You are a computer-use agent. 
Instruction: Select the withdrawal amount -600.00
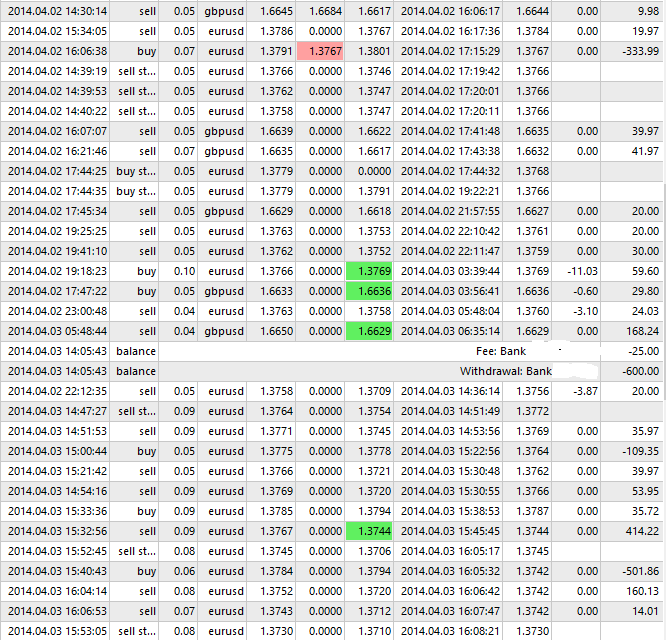[641, 371]
